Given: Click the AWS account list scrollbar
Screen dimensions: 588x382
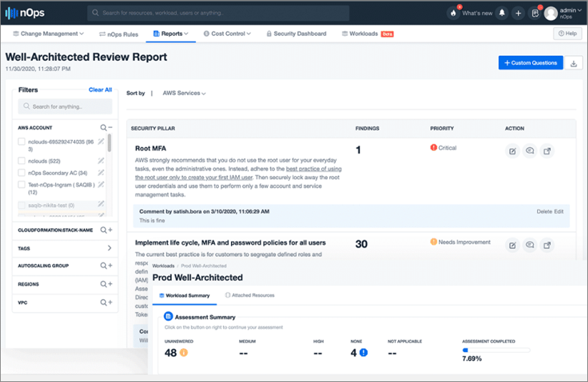Looking at the screenshot, I should pyautogui.click(x=109, y=143).
